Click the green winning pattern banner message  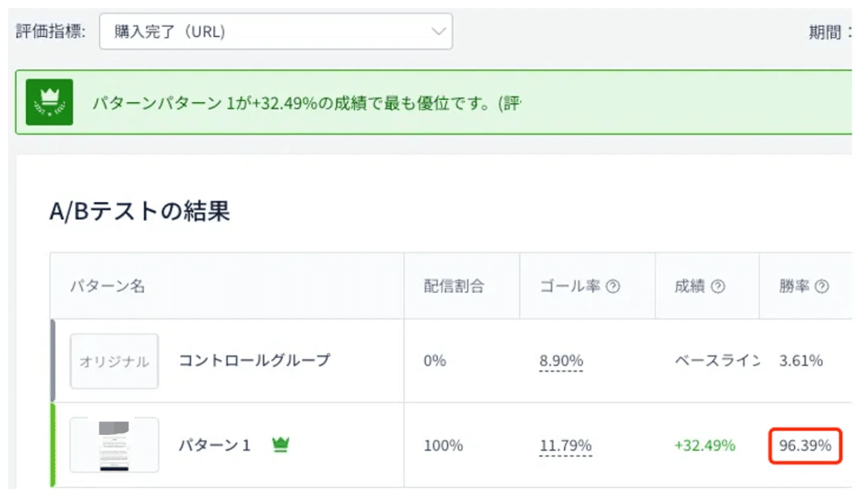305,103
